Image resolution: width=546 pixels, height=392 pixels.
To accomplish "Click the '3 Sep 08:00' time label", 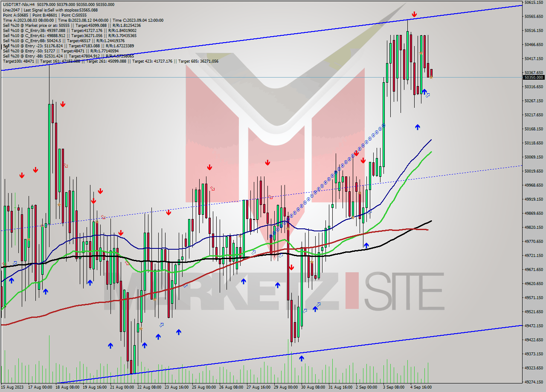I will pyautogui.click(x=394, y=388).
